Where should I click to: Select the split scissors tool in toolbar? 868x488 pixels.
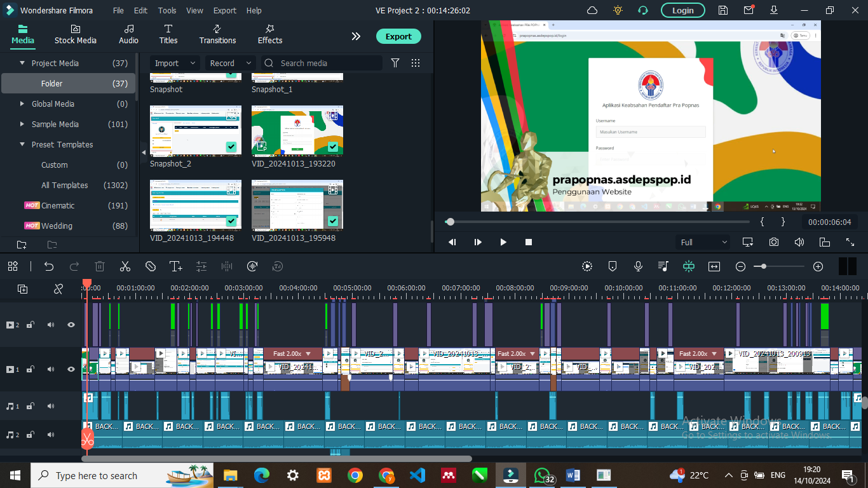point(125,266)
